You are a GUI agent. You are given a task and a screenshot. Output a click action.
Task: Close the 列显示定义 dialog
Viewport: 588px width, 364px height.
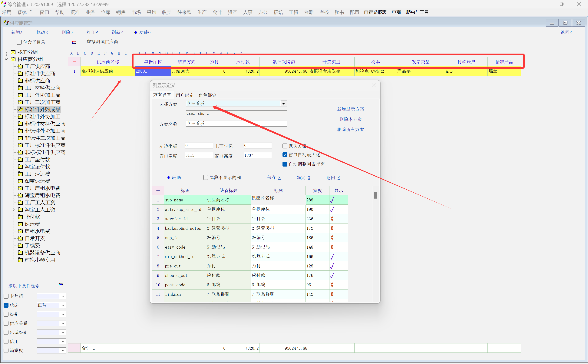point(374,85)
